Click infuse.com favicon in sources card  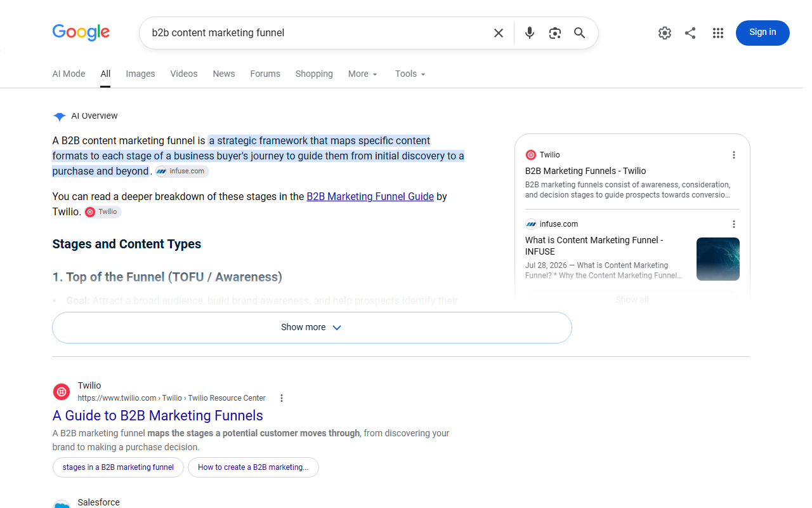pyautogui.click(x=531, y=224)
